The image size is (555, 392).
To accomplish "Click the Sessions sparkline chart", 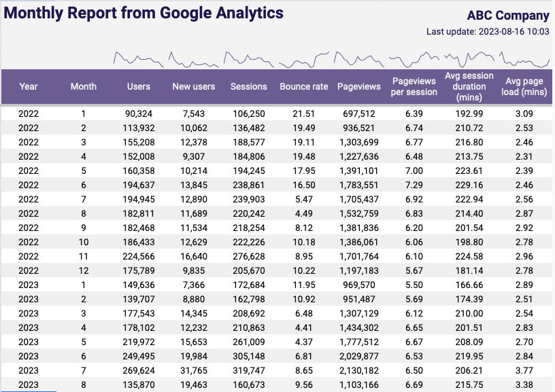I will [x=249, y=60].
